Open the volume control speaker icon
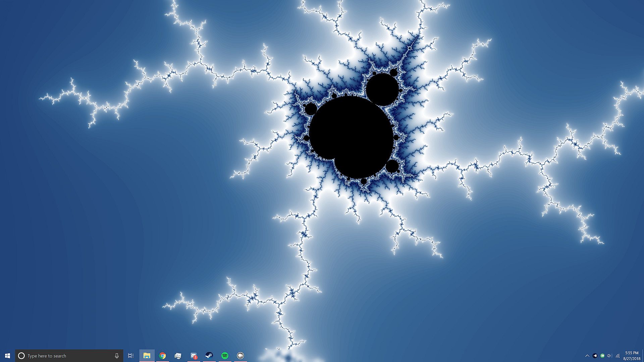644x362 pixels. point(610,356)
